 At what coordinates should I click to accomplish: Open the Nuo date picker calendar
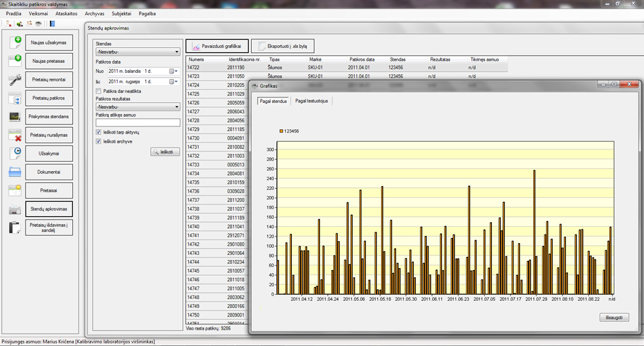[x=173, y=71]
